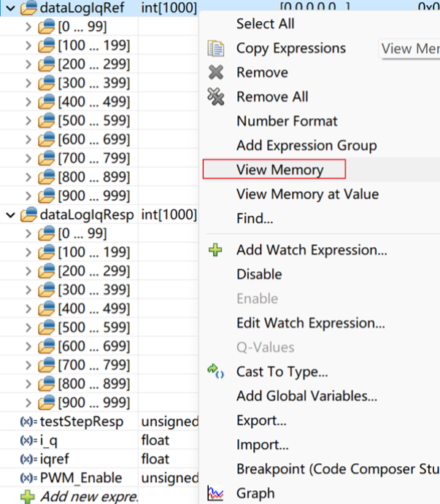Click the Graph chart icon

tap(215, 493)
